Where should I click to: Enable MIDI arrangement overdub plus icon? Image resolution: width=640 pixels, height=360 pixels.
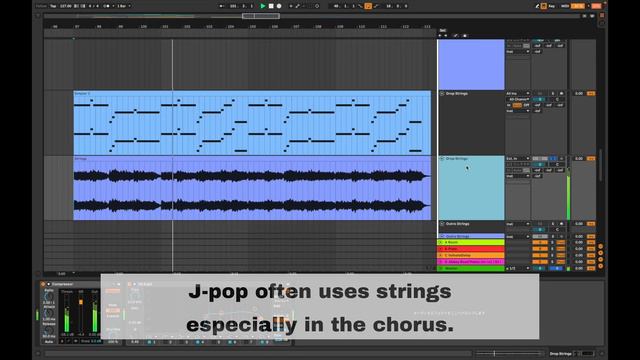click(x=291, y=6)
